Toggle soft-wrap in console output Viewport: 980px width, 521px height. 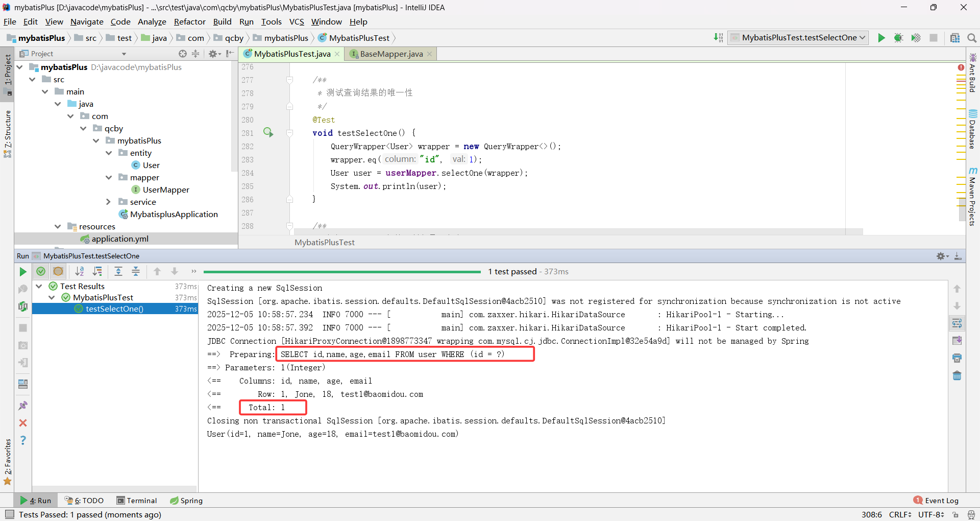click(x=957, y=323)
